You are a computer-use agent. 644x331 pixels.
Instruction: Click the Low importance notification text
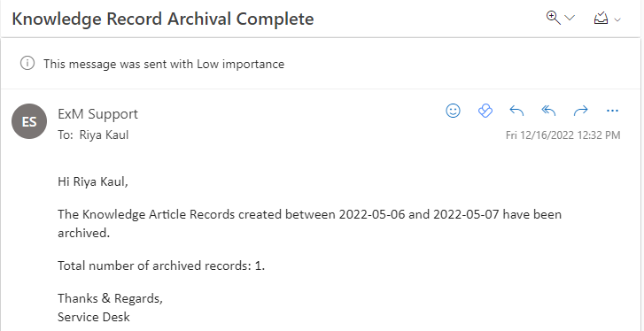tap(164, 64)
